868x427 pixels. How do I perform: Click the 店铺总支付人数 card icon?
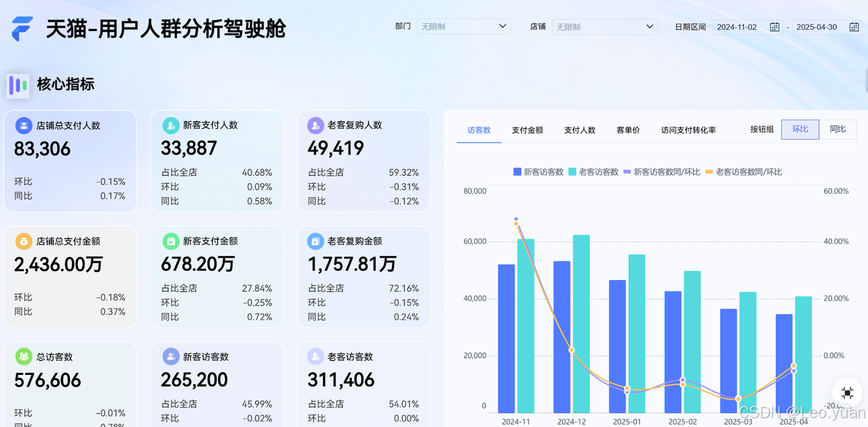(24, 125)
